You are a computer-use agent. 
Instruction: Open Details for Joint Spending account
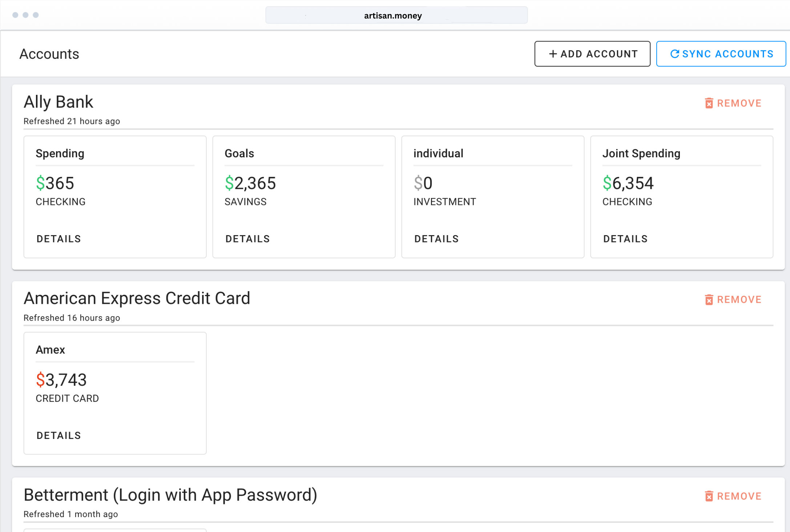625,239
